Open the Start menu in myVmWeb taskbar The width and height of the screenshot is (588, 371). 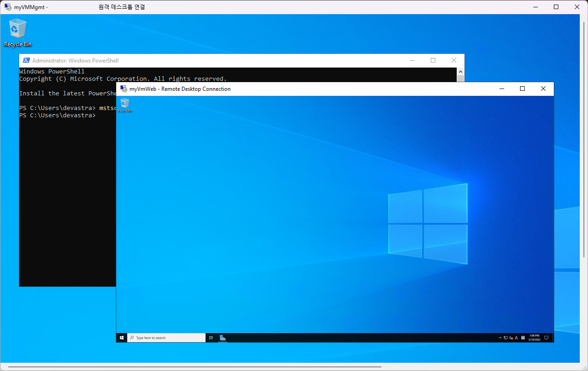[x=122, y=338]
